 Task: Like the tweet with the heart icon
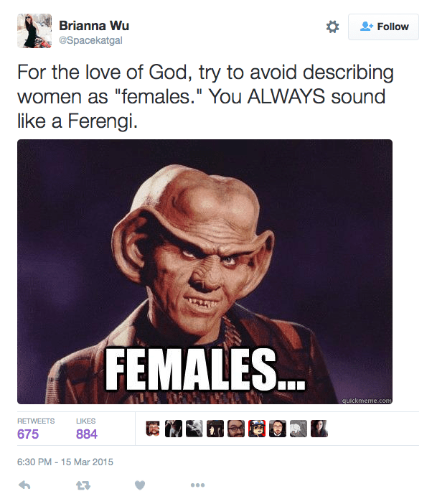[x=140, y=485]
